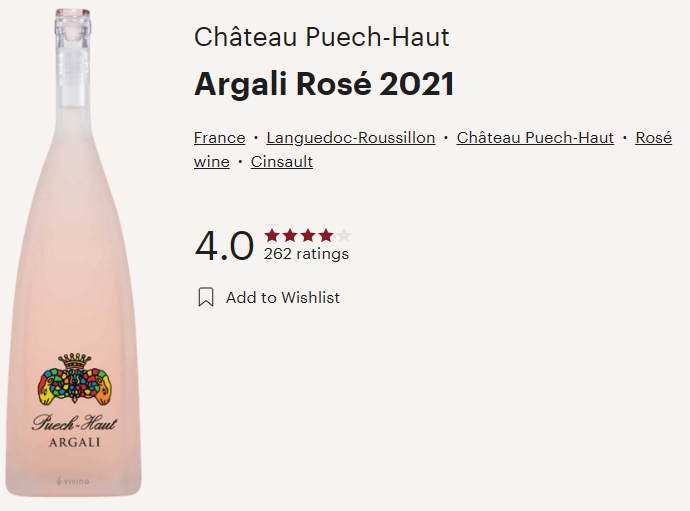Click the 4.0 average rating number
This screenshot has height=511, width=690.
[x=224, y=246]
